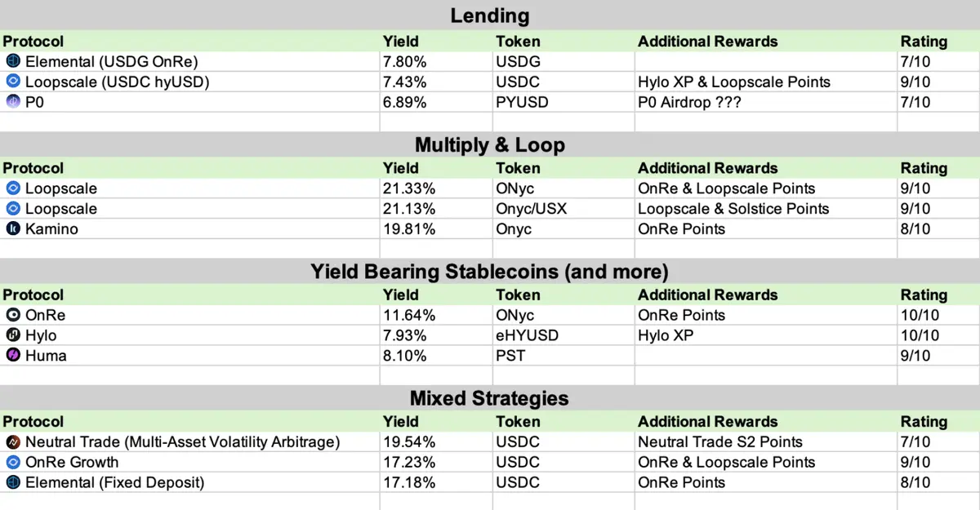Click the Loopscale (USDC hyUSD) icon
980x510 pixels.
[12, 82]
